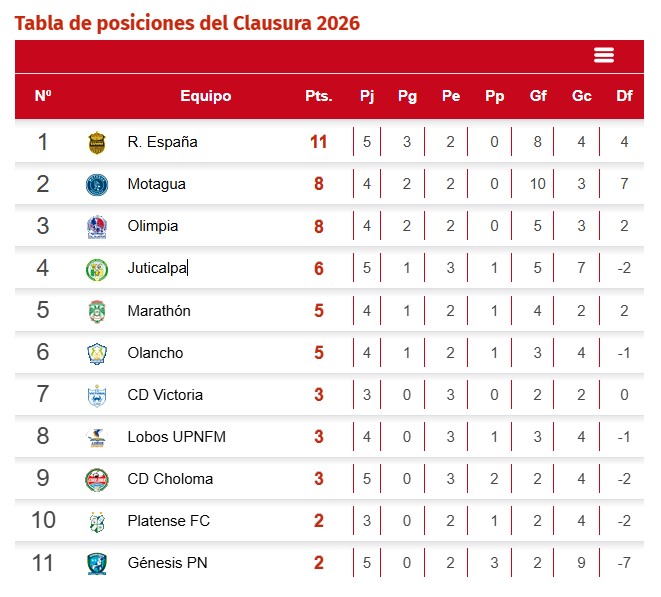Image resolution: width=661 pixels, height=597 pixels.
Task: Click the Clausura 2026 table title
Action: click(x=187, y=22)
